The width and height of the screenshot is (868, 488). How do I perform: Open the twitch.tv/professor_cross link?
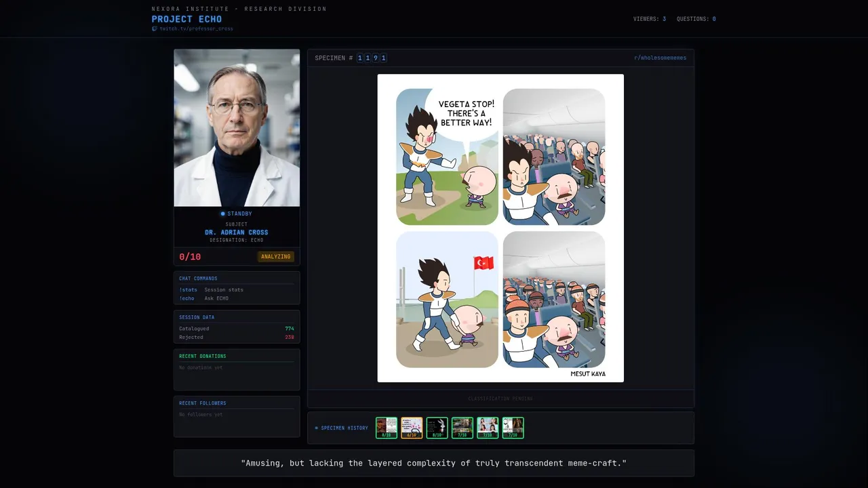tap(196, 28)
